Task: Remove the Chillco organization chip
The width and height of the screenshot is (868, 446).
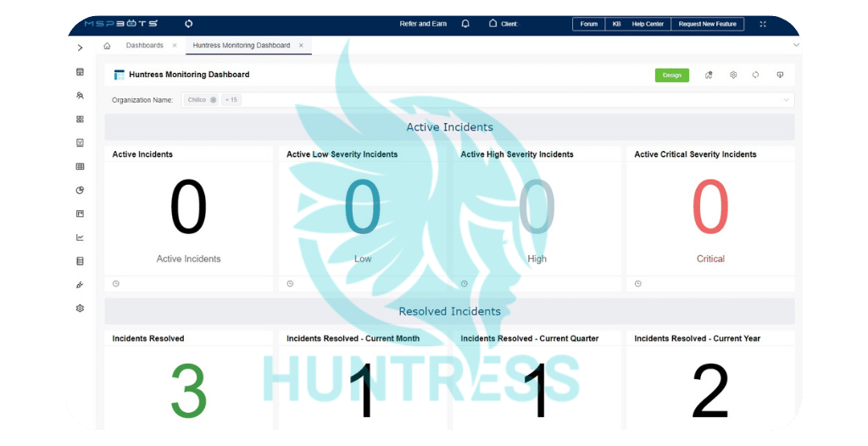Action: click(213, 100)
